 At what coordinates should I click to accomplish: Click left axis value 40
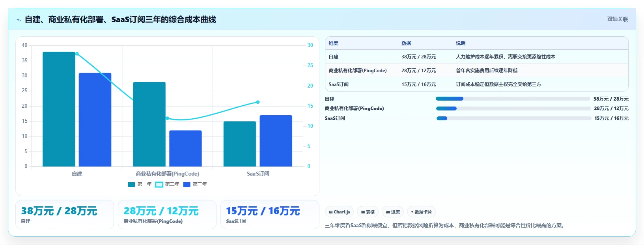point(24,45)
